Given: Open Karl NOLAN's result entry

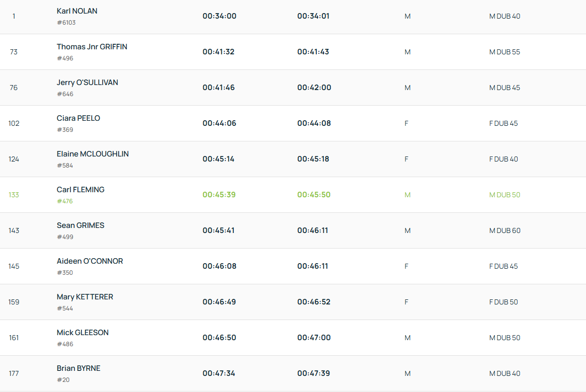Looking at the screenshot, I should (x=77, y=11).
